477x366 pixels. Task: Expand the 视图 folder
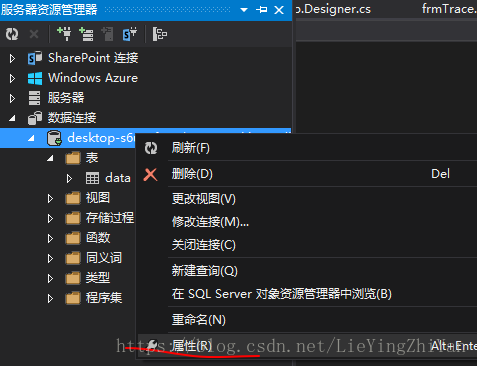pyautogui.click(x=50, y=198)
